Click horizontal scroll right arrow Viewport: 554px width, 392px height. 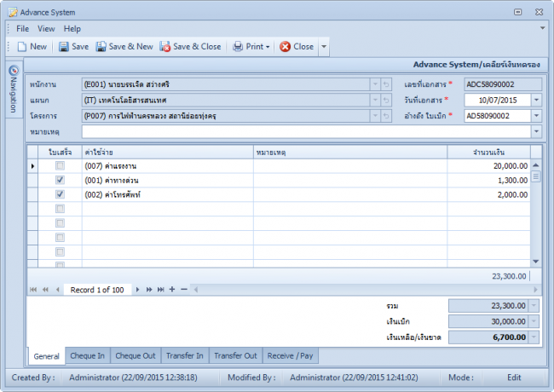[x=535, y=290]
